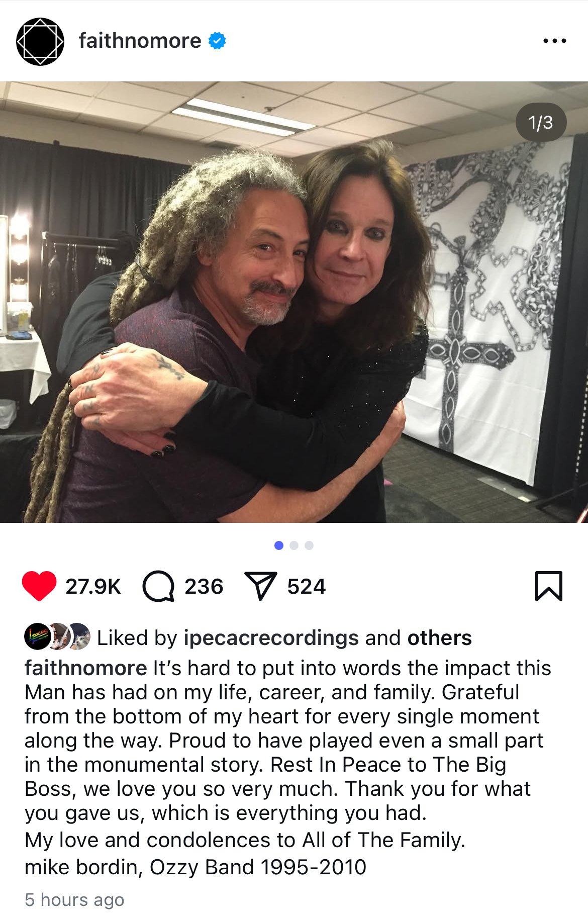Image resolution: width=588 pixels, height=920 pixels.
Task: Open faithnomore profile picture
Action: pos(40,41)
